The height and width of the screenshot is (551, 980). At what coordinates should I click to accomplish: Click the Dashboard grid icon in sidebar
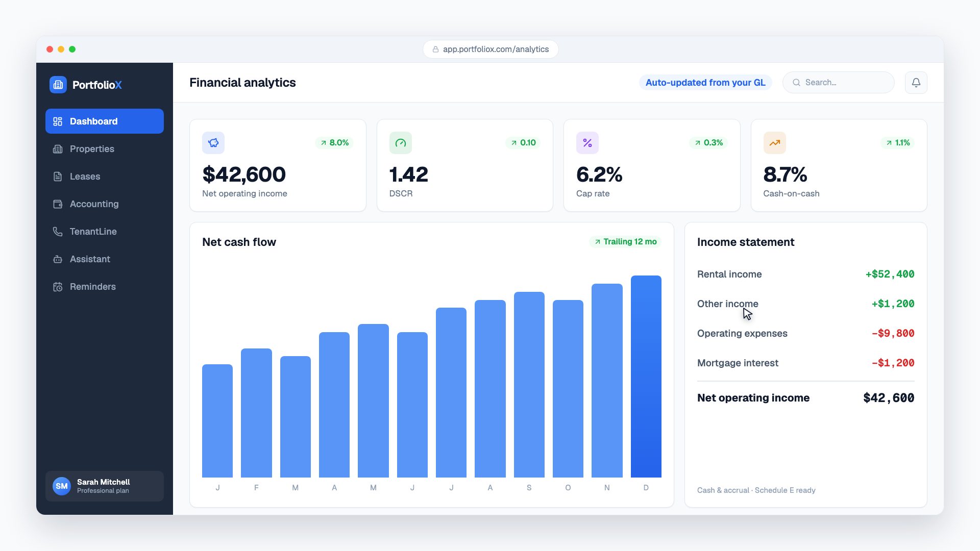click(x=58, y=121)
